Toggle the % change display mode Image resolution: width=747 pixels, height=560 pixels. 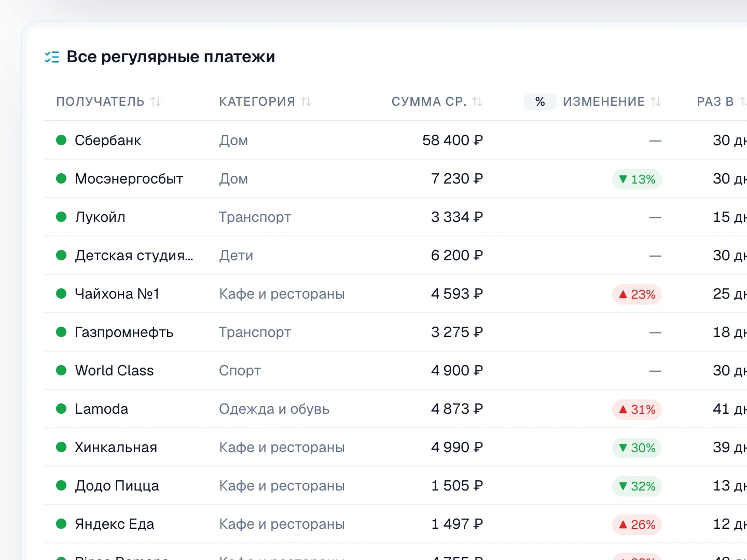tap(540, 102)
